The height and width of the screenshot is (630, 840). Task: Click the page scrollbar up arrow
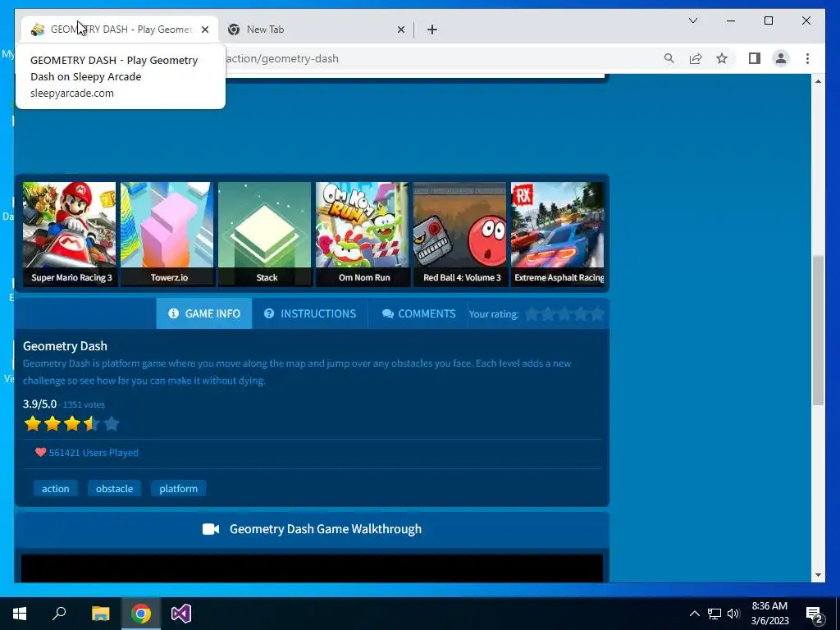[x=818, y=81]
